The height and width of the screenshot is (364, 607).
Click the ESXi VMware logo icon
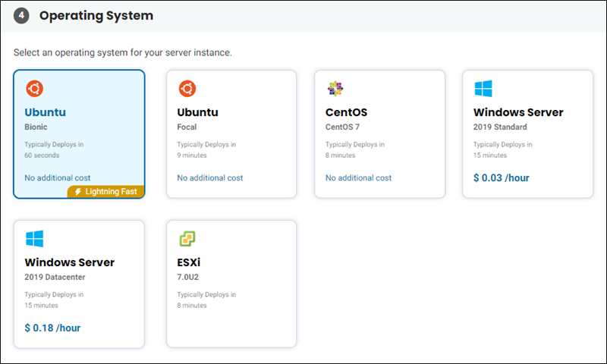point(187,239)
